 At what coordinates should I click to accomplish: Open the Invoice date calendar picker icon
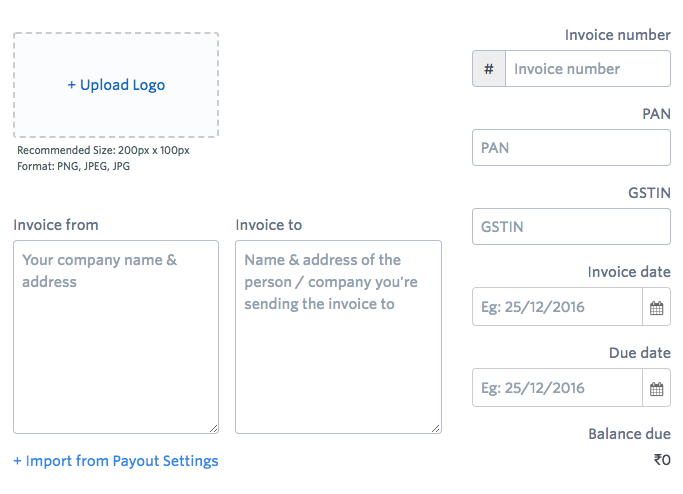(656, 308)
